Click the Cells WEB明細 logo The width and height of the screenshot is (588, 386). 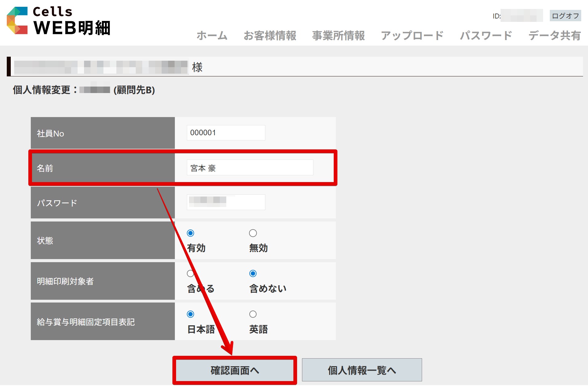(58, 21)
